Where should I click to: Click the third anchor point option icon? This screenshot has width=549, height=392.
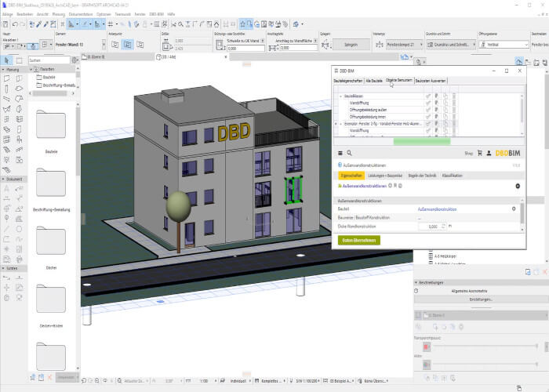click(140, 45)
